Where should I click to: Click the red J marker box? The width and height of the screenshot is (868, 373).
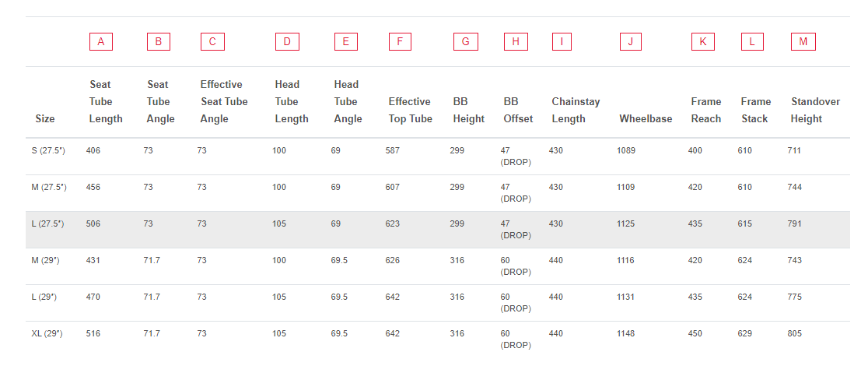point(631,42)
